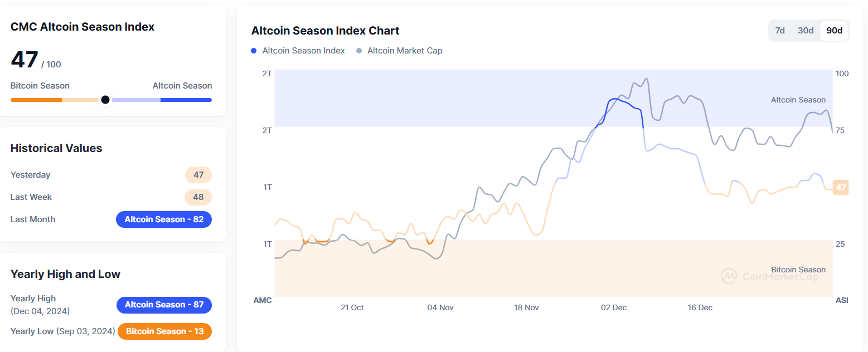
Task: Click the orange Bitcoin Season gauge segment
Action: [x=36, y=100]
